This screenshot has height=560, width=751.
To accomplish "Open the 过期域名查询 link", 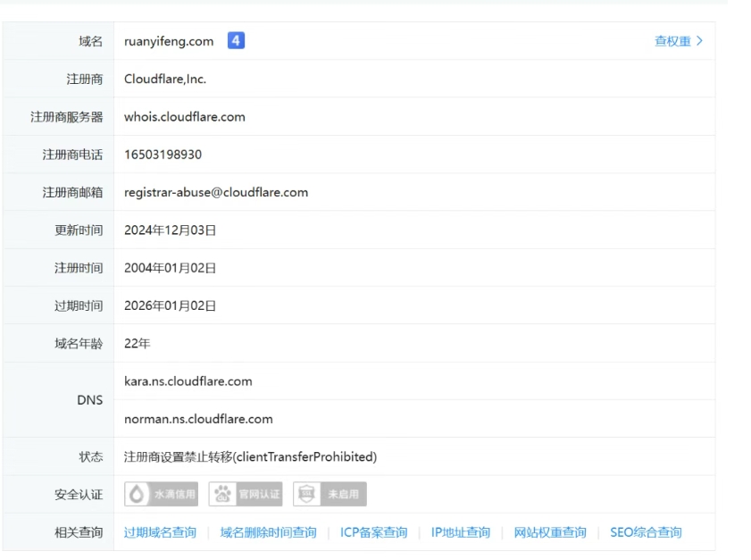I will tap(160, 532).
